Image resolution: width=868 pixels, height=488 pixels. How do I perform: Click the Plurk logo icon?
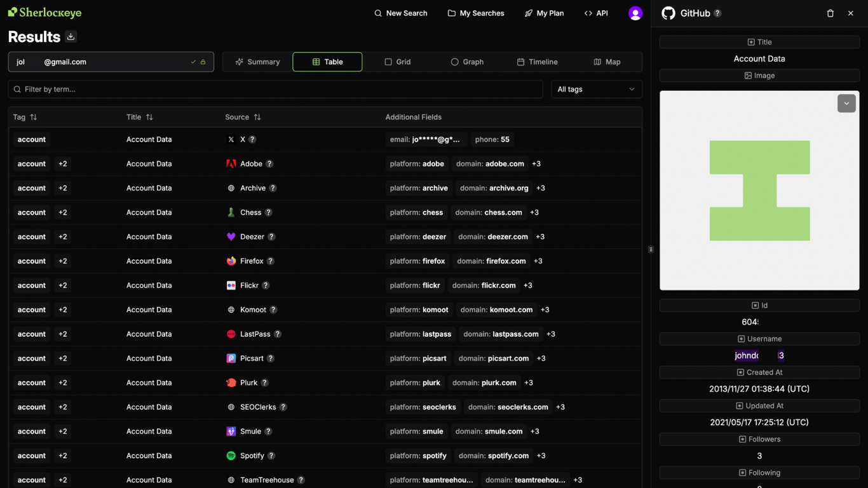(231, 383)
